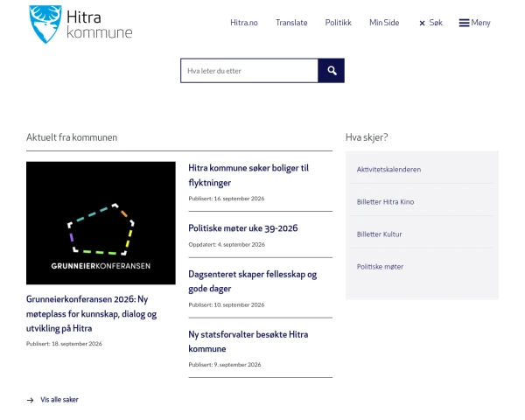Open Translate in top navigation
The height and width of the screenshot is (420, 525).
coord(291,23)
